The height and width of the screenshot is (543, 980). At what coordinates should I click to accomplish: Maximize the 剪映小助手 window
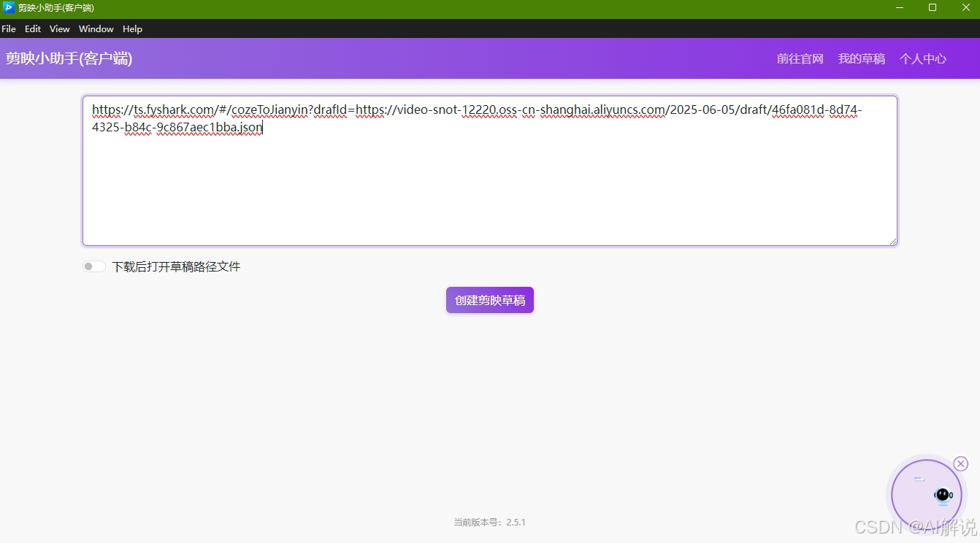coord(933,8)
